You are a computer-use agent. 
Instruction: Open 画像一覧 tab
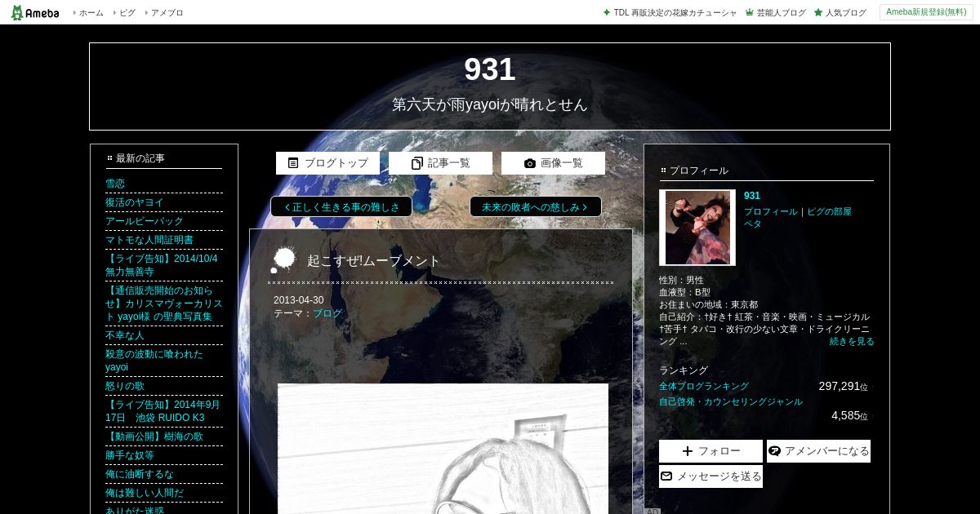(553, 163)
